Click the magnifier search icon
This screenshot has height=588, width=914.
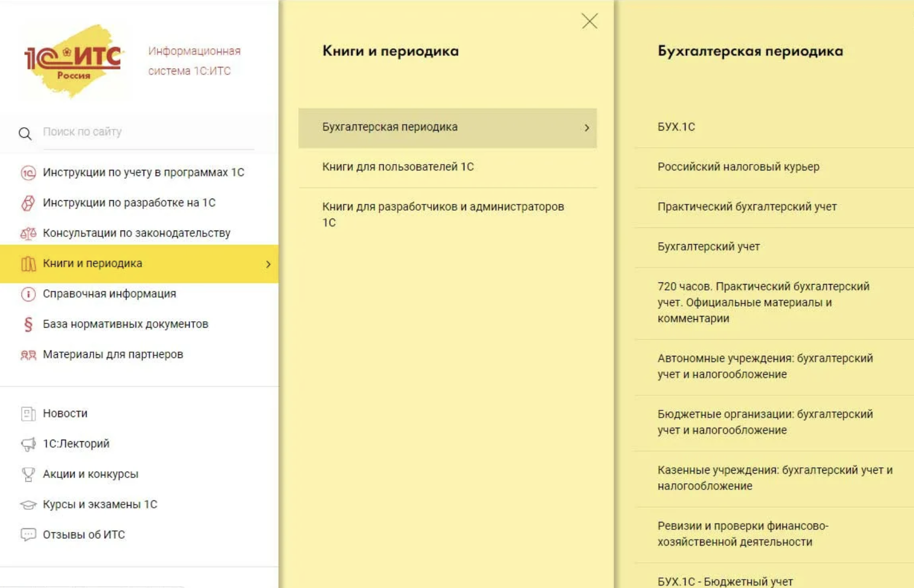pos(25,134)
